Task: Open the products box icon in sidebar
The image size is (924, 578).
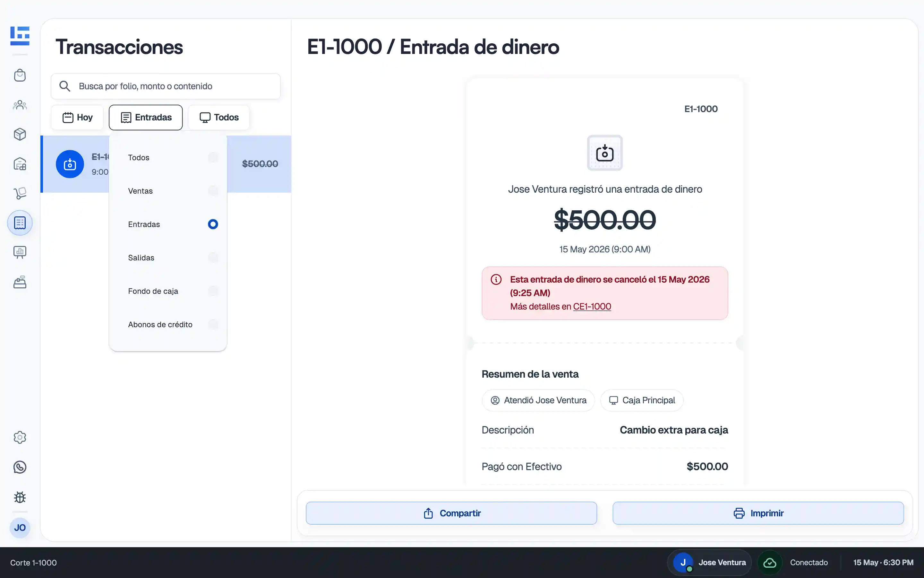Action: click(20, 134)
